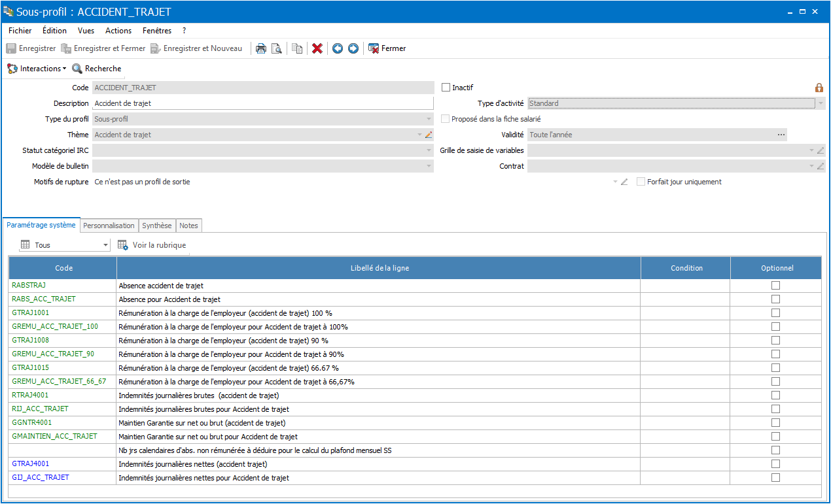Open the Type d'activité dropdown
The height and width of the screenshot is (504, 831).
coord(821,103)
